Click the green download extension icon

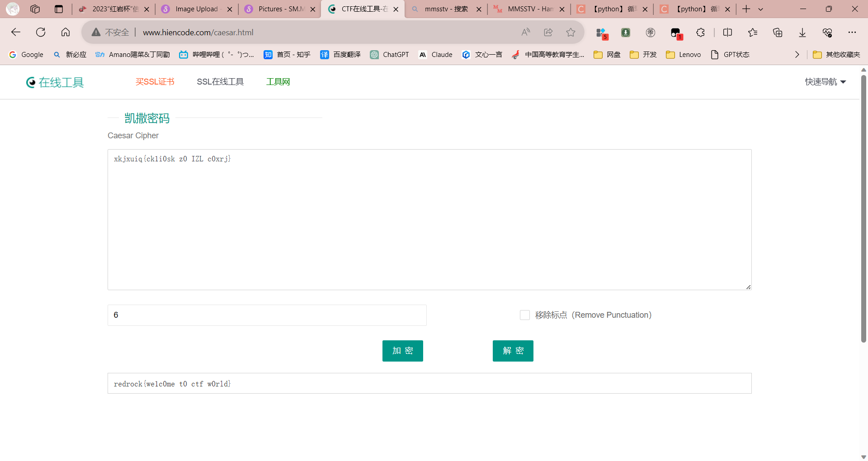(626, 32)
